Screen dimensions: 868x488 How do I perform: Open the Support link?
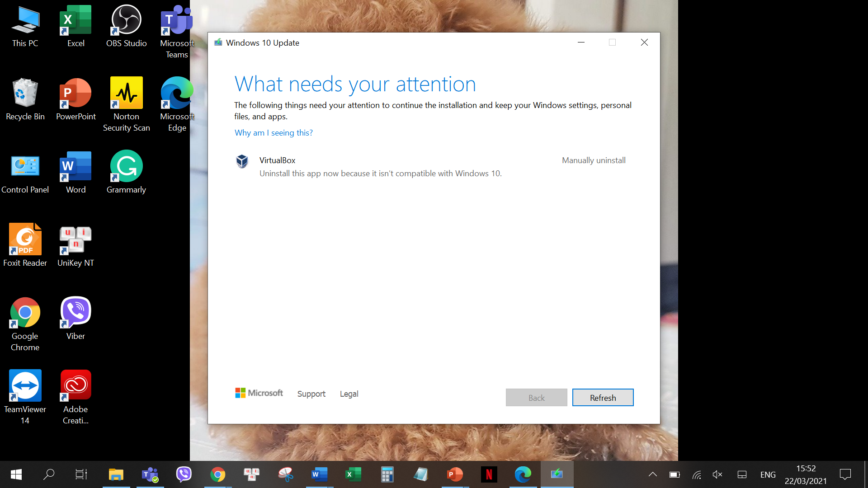tap(311, 394)
